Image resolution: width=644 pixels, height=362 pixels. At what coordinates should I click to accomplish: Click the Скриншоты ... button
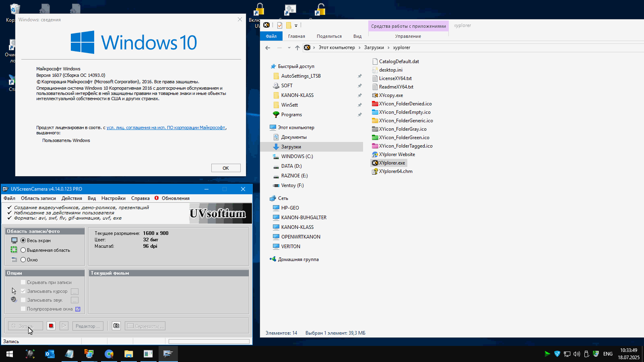click(x=145, y=326)
